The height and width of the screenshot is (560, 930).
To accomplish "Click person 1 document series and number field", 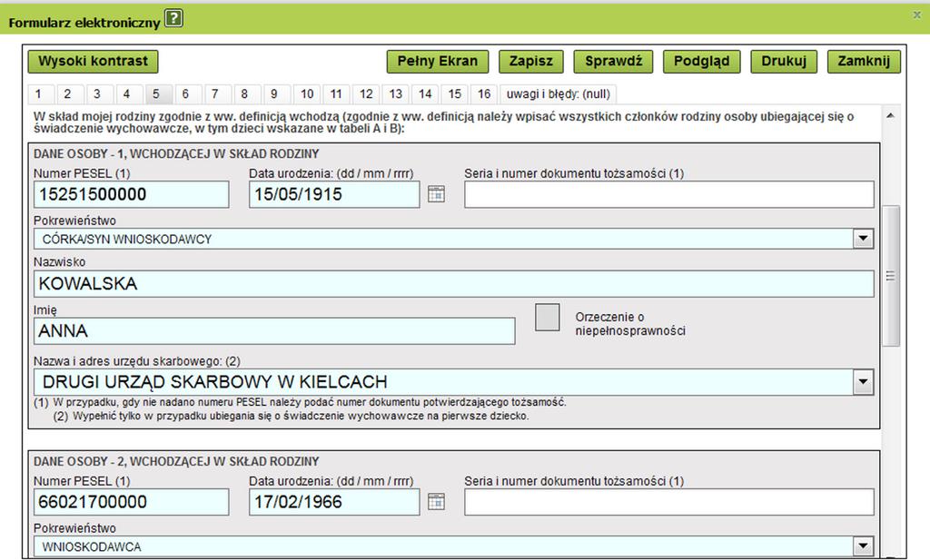I will point(669,194).
